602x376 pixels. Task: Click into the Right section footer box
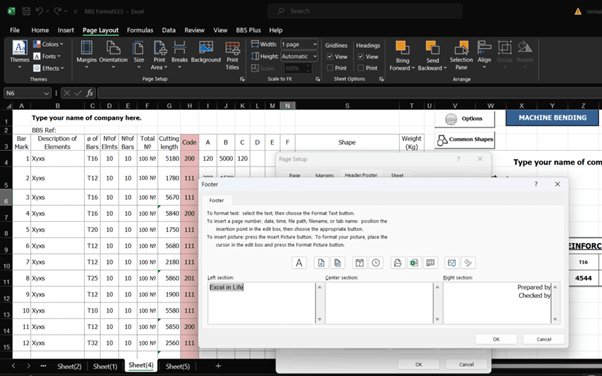coord(498,303)
